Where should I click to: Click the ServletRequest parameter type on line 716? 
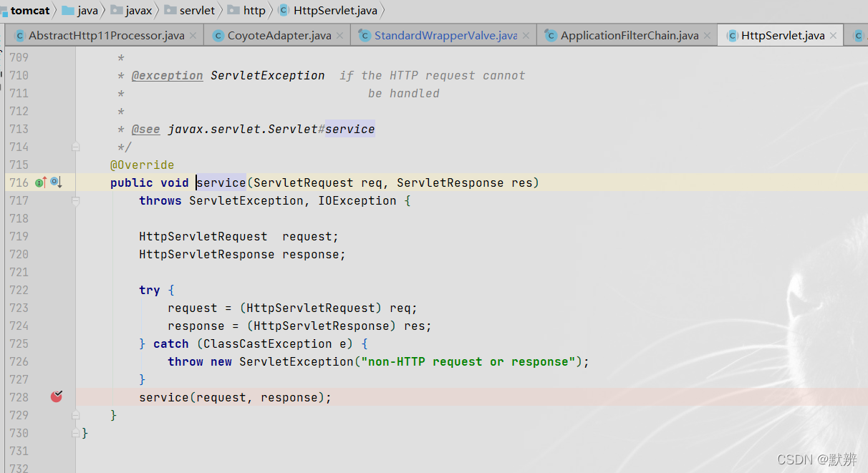point(304,182)
